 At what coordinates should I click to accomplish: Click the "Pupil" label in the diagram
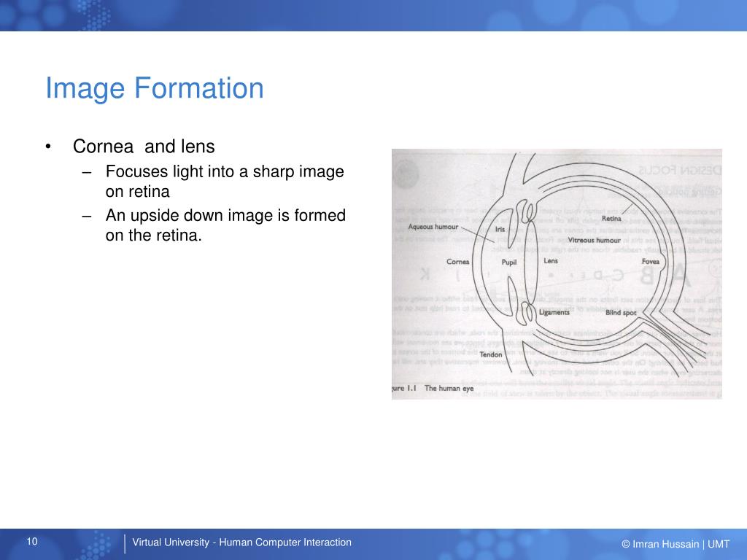tap(508, 262)
